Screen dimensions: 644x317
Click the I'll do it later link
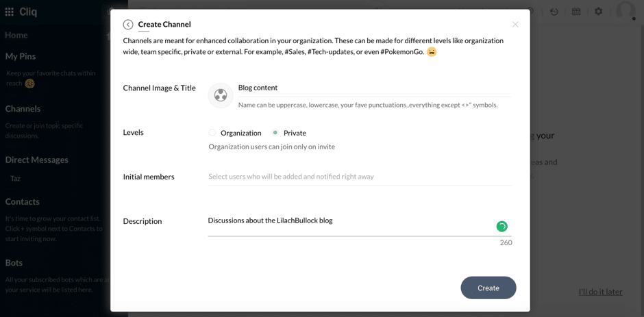(x=600, y=292)
